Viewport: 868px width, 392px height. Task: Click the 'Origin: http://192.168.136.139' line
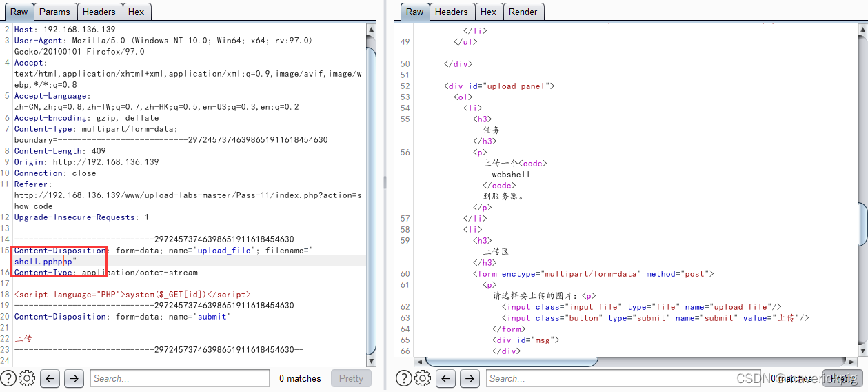pyautogui.click(x=86, y=162)
